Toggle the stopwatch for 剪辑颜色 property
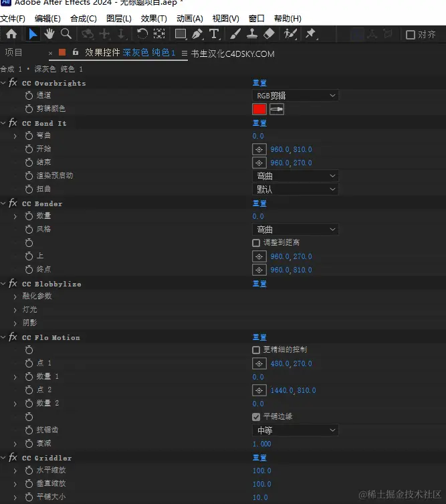 29,109
